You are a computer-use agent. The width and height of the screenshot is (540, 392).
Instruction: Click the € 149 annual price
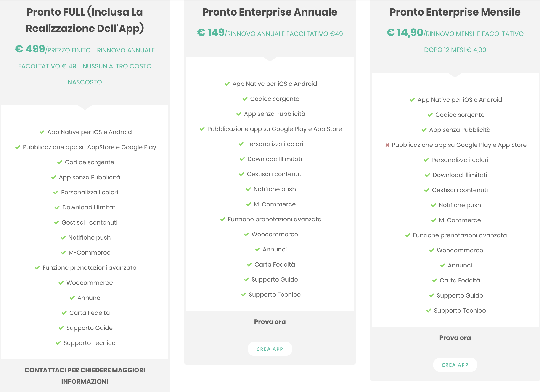tap(211, 32)
